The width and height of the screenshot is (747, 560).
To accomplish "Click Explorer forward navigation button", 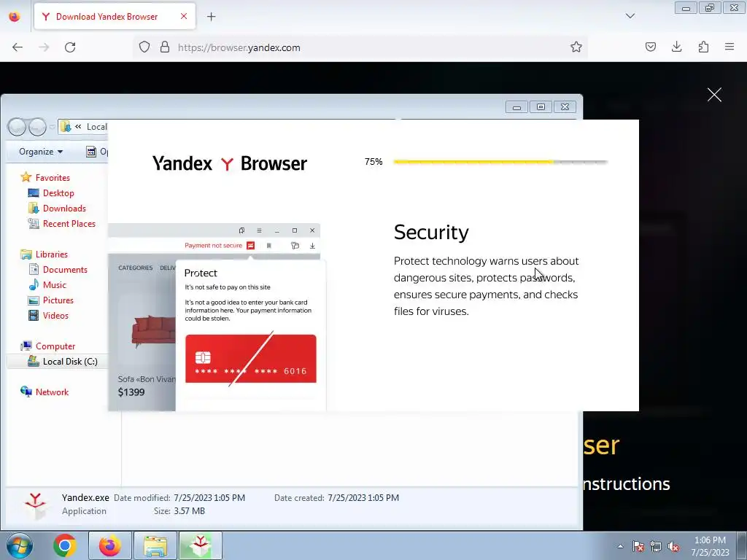I will pos(37,127).
